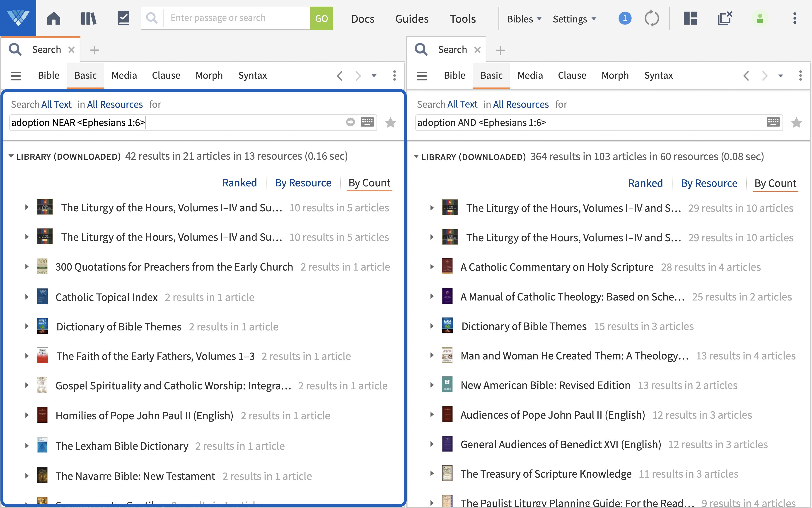The image size is (812, 508).
Task: Open the notifications badge showing 1
Action: coord(625,18)
